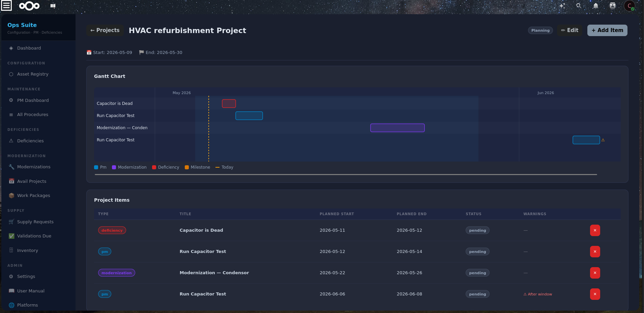Image resolution: width=644 pixels, height=313 pixels.
Task: Click the Start: 2026-05-09 date label
Action: (x=109, y=53)
